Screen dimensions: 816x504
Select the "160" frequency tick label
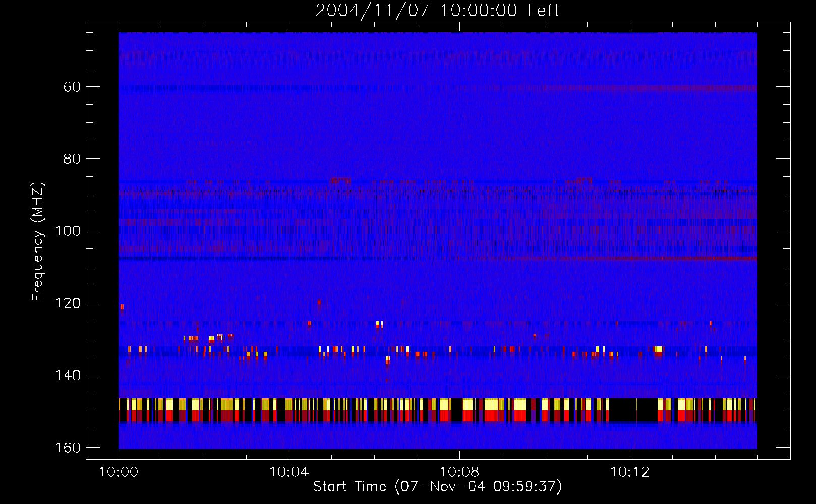[68, 448]
